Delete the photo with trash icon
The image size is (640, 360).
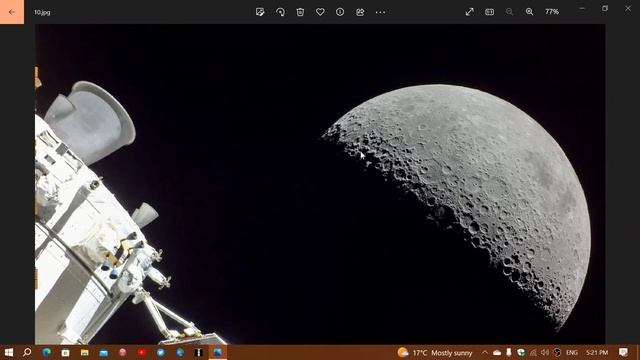[300, 12]
